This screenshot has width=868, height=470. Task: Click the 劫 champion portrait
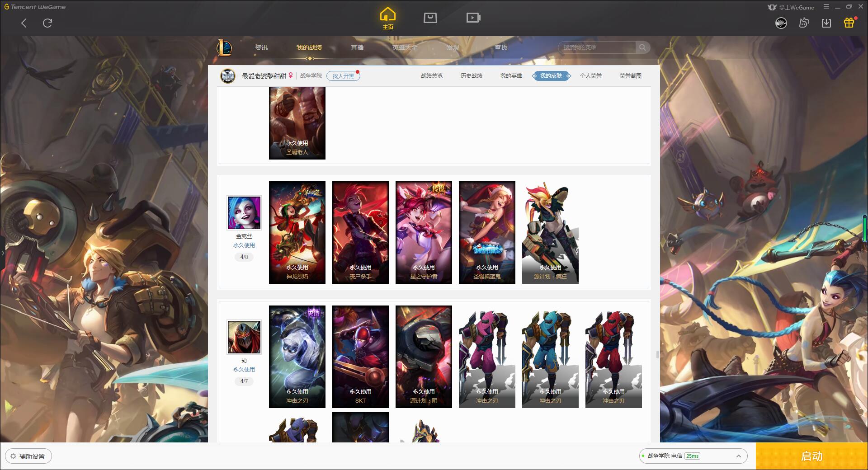point(244,337)
